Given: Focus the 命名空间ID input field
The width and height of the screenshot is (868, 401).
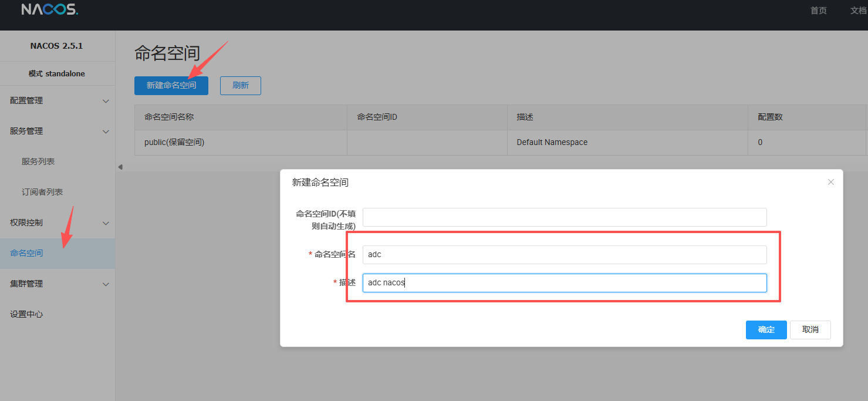Looking at the screenshot, I should point(564,217).
